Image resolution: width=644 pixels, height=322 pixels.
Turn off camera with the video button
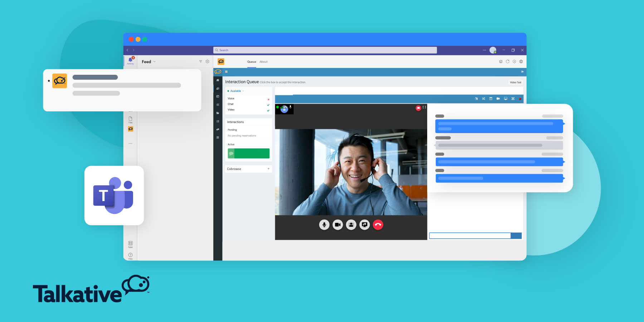click(338, 225)
